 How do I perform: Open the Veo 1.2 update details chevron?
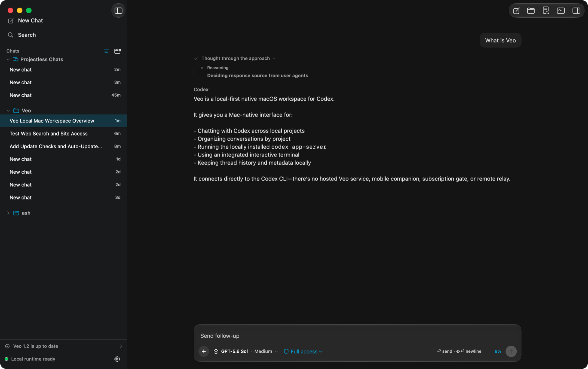[121, 346]
